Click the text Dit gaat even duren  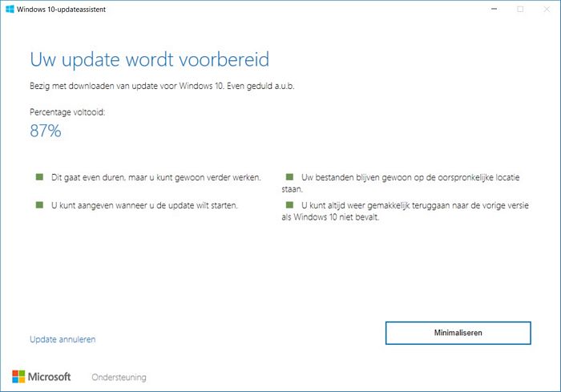(156, 178)
